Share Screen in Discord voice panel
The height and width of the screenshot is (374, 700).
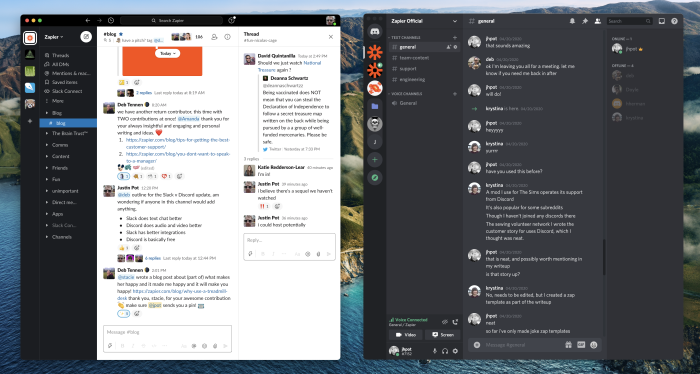point(443,335)
